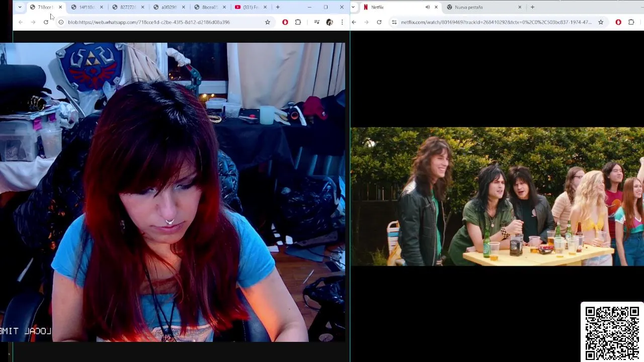Screen dimensions: 644x362
Task: Go forward in WhatsApp browser window
Action: point(33,22)
